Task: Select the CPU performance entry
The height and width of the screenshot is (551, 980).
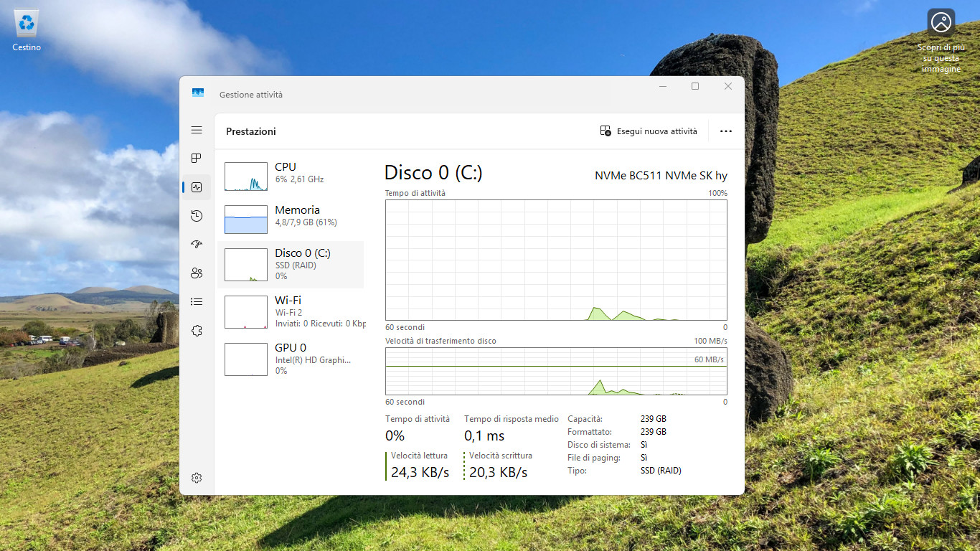Action: point(291,176)
